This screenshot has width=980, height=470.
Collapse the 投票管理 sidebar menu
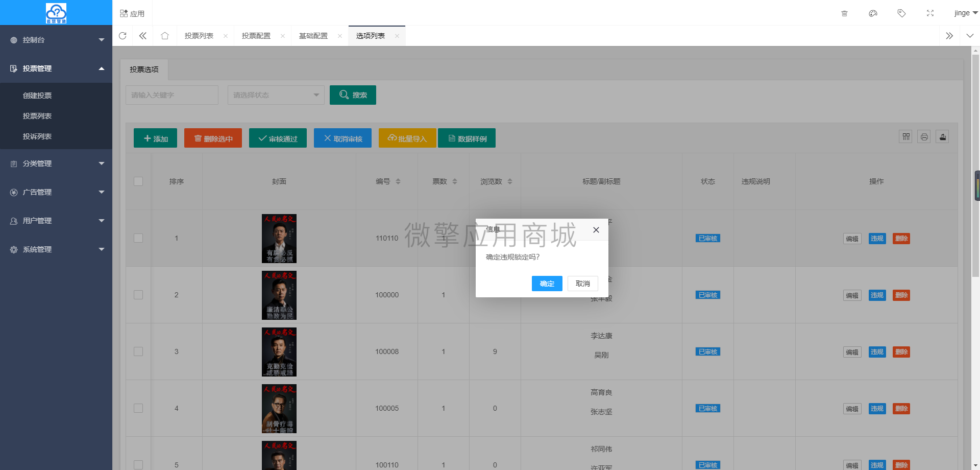pos(56,68)
